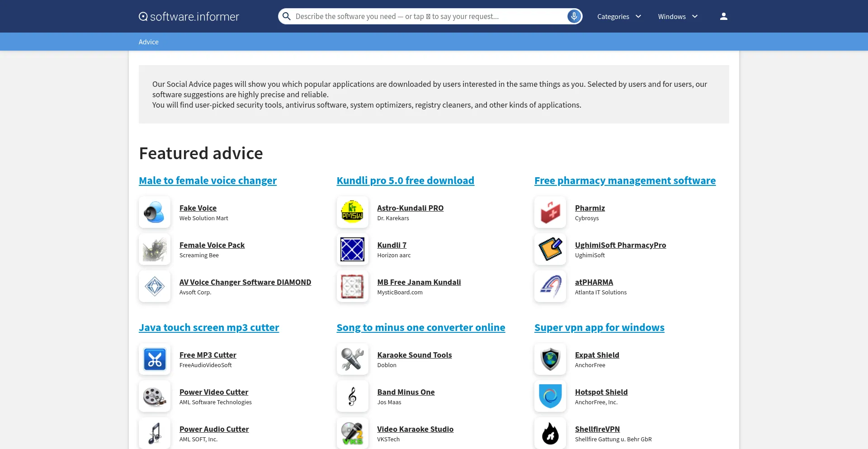The height and width of the screenshot is (449, 868).
Task: Click the Female Voice Pack icon
Action: click(155, 249)
